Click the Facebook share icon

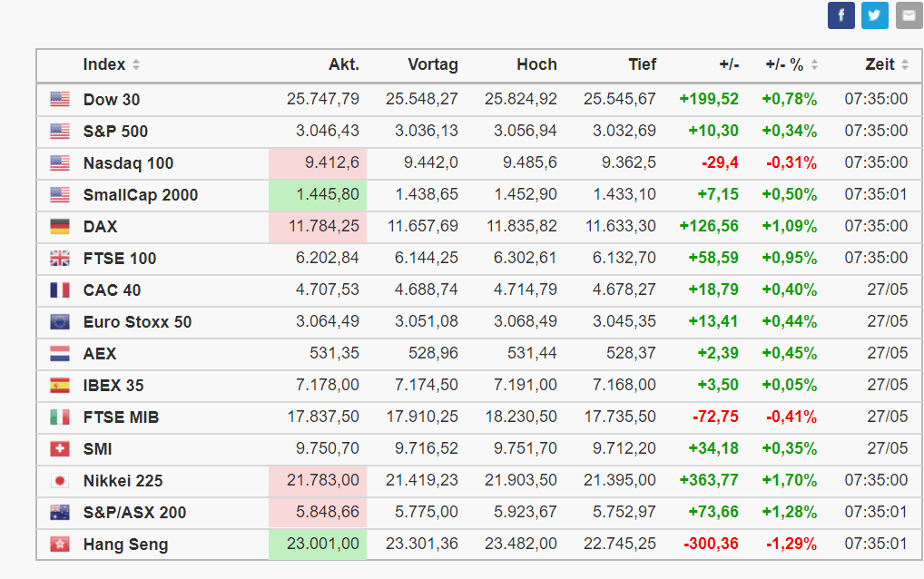click(x=841, y=15)
